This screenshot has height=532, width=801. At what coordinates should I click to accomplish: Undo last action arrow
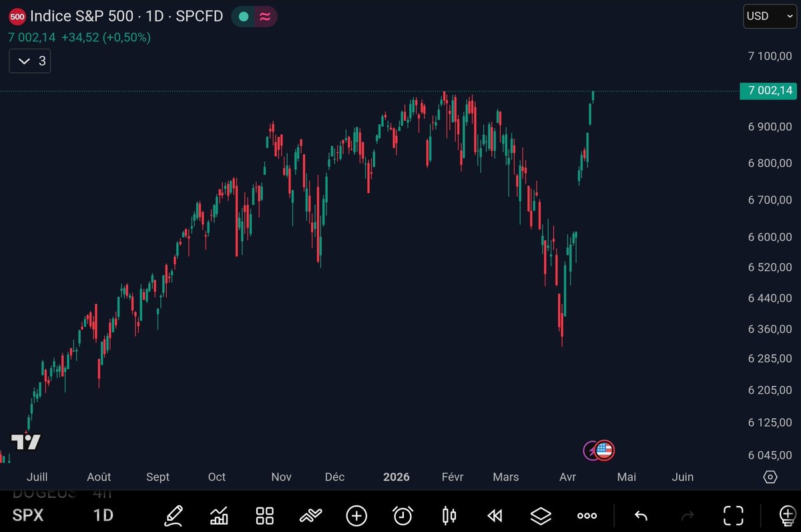pyautogui.click(x=641, y=515)
